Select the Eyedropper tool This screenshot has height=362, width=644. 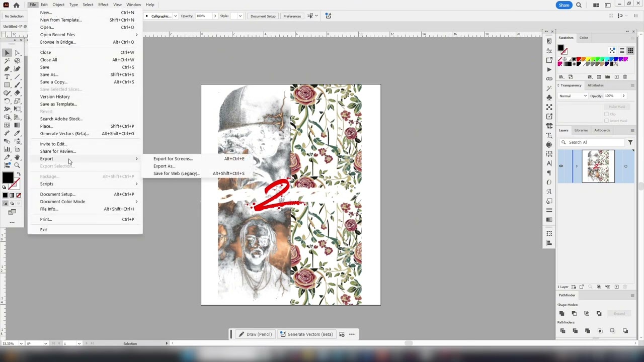[x=17, y=133]
